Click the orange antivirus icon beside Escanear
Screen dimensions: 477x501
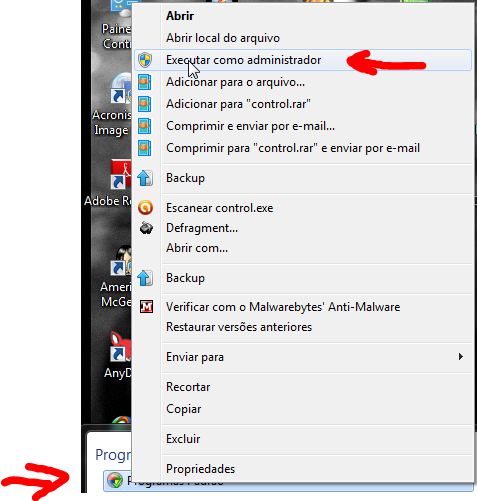click(x=145, y=208)
